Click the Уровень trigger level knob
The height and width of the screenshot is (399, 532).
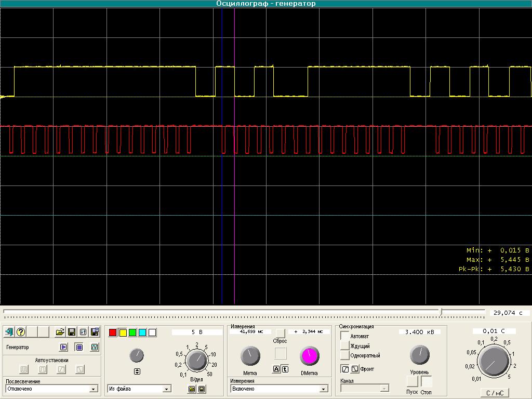coord(420,355)
